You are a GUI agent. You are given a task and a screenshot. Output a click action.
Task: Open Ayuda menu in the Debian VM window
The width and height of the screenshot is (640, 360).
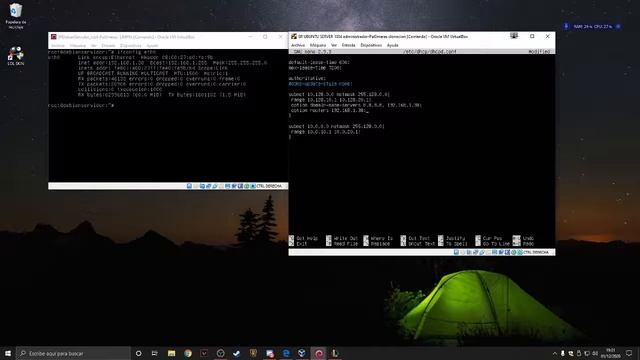pyautogui.click(x=152, y=46)
